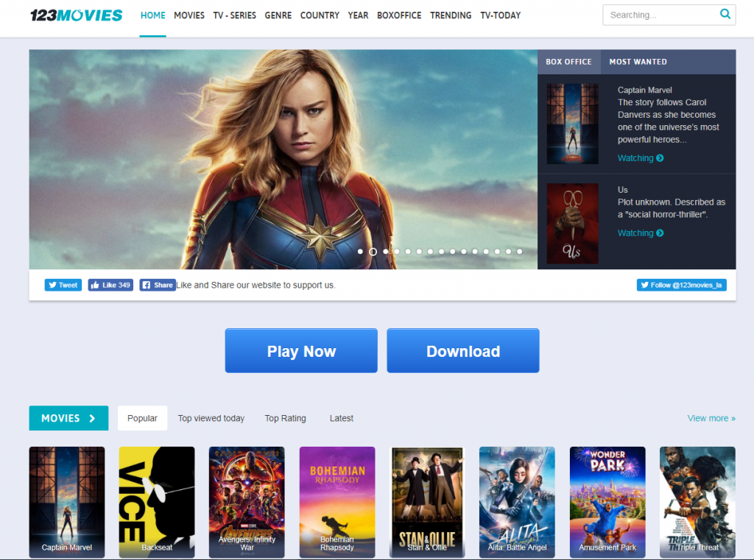Image resolution: width=754 pixels, height=560 pixels.
Task: Open Avengers: Infinity War card
Action: pyautogui.click(x=247, y=503)
